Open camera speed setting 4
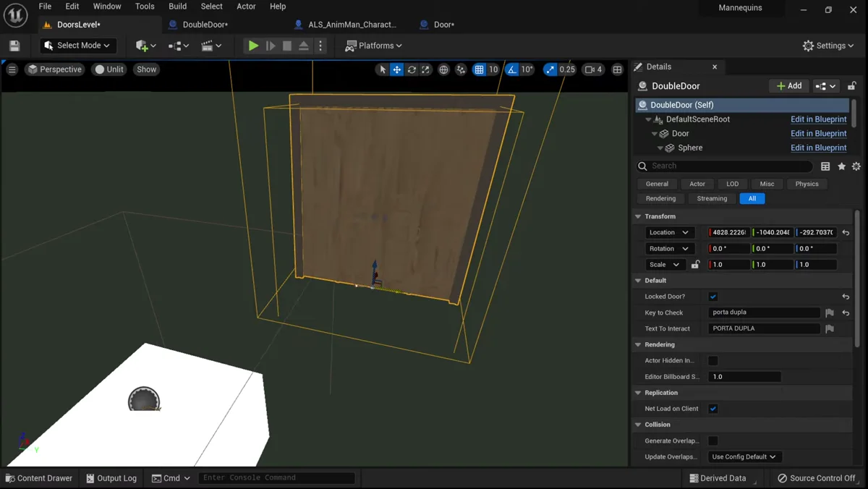 coord(593,69)
